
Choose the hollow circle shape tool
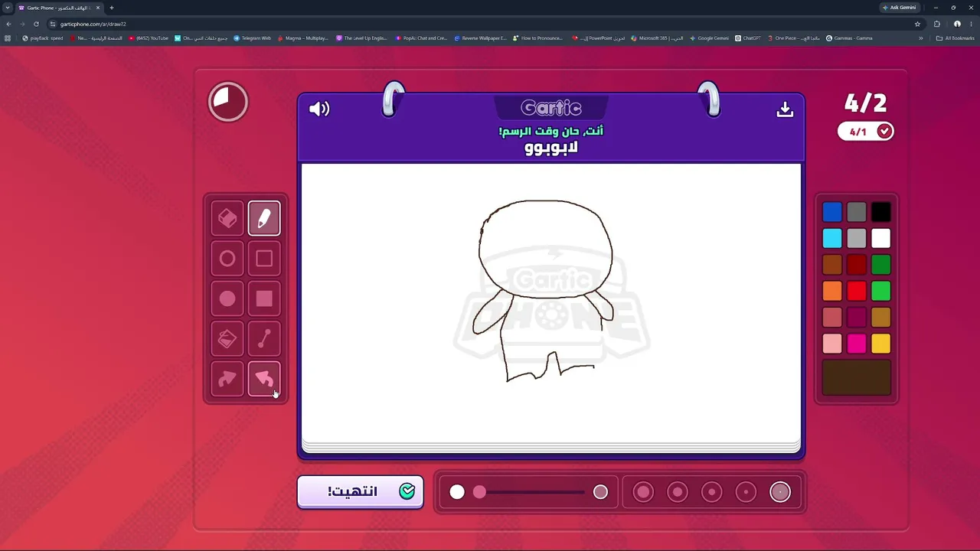coord(227,259)
